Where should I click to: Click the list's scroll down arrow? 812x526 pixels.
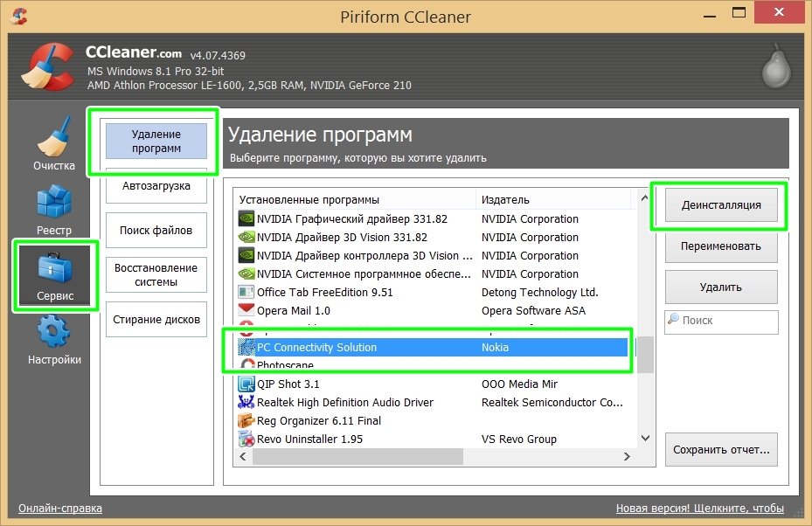pos(645,438)
